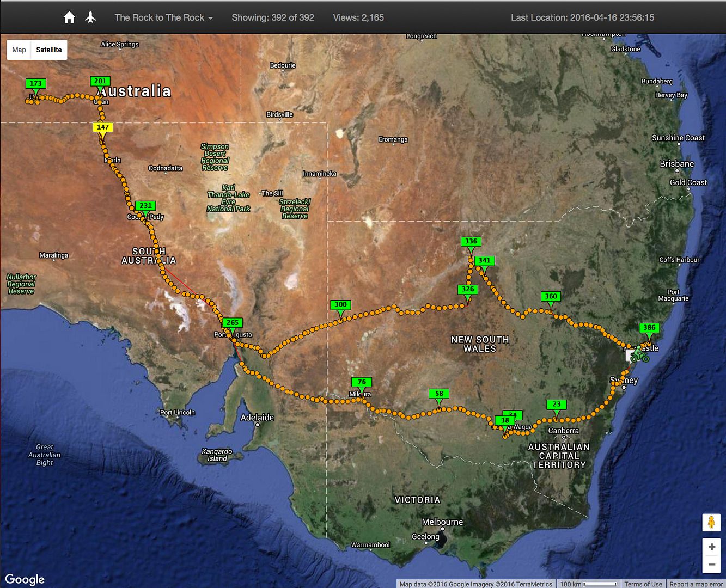Select green waypoint marker 23

click(556, 405)
